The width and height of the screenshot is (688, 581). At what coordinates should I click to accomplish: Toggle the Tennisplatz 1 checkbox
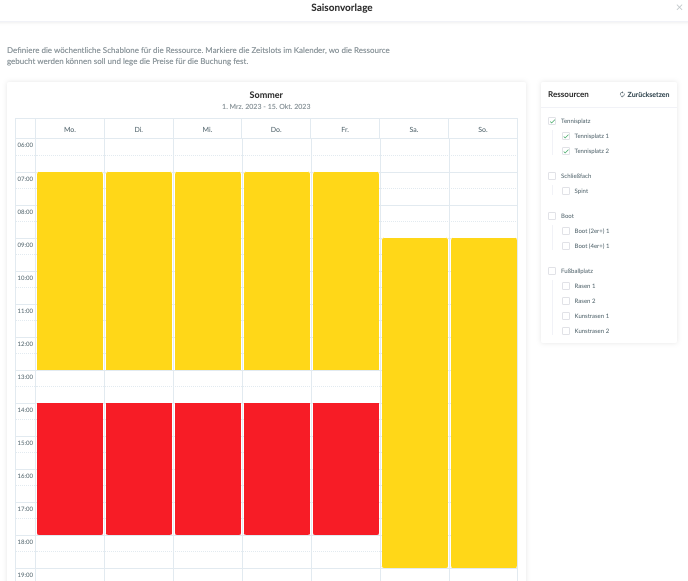566,136
